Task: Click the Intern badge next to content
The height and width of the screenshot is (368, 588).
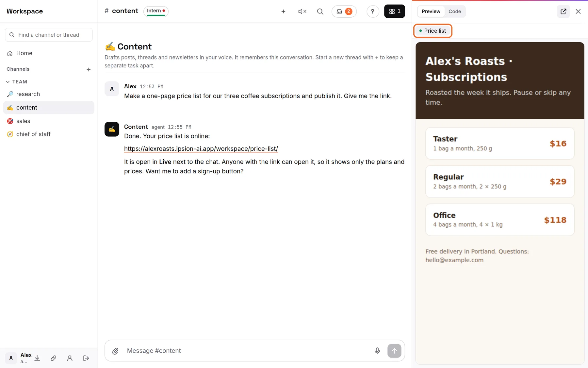Action: pyautogui.click(x=156, y=11)
